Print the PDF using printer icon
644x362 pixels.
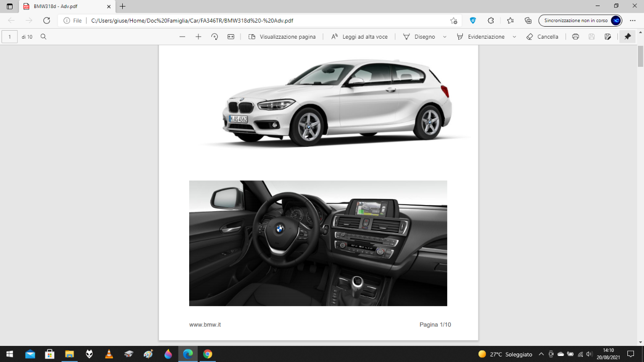pos(576,37)
